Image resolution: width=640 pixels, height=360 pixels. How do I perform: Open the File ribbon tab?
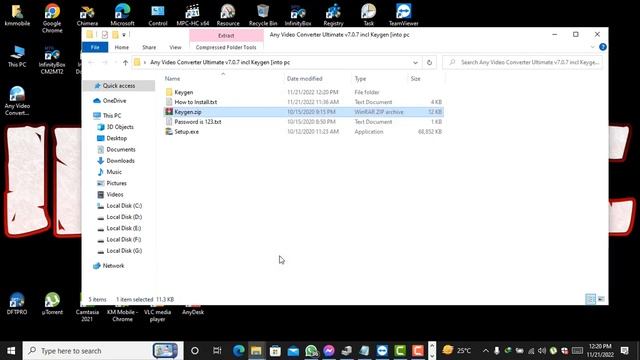click(x=95, y=47)
